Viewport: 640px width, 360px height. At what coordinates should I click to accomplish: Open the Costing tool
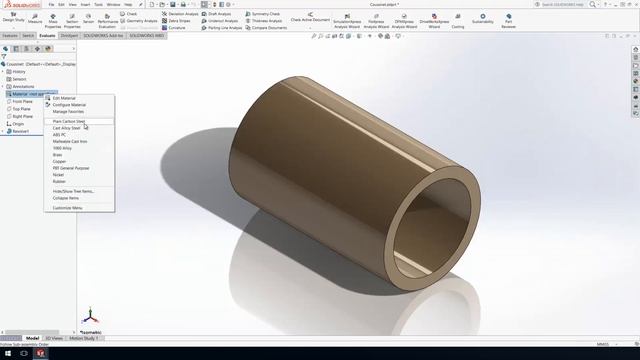(458, 21)
